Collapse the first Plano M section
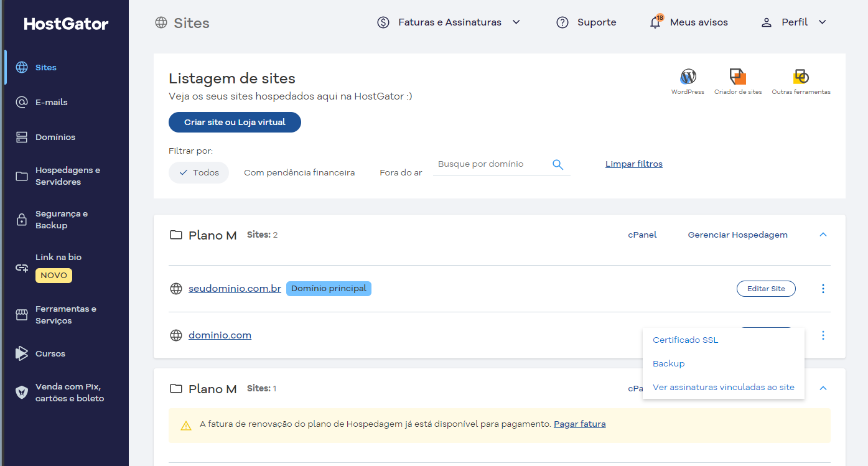The image size is (868, 466). pos(823,235)
